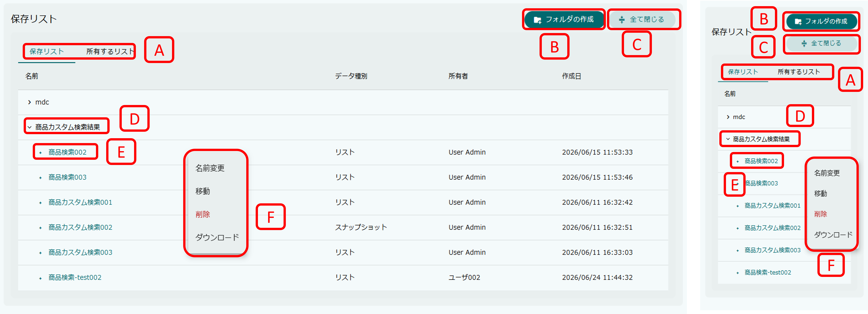
Task: Open 商品検索-test002 in narrow view
Action: pyautogui.click(x=768, y=272)
